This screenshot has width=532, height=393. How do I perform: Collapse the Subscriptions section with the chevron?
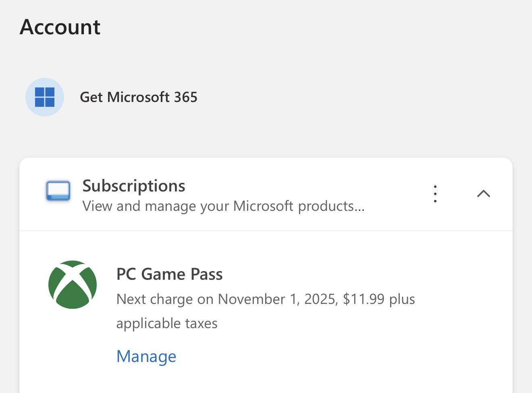[483, 194]
